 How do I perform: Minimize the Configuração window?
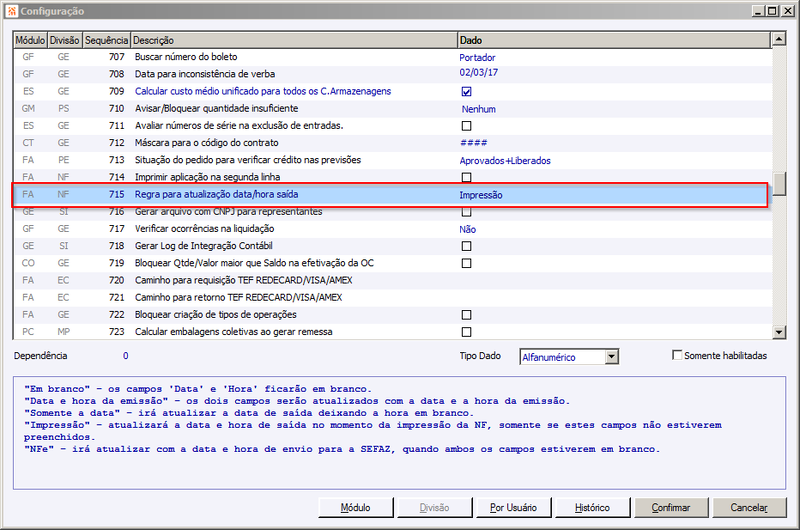(x=758, y=11)
